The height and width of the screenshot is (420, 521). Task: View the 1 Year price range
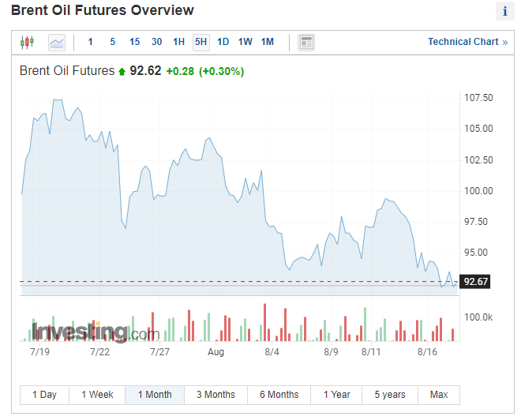point(336,395)
